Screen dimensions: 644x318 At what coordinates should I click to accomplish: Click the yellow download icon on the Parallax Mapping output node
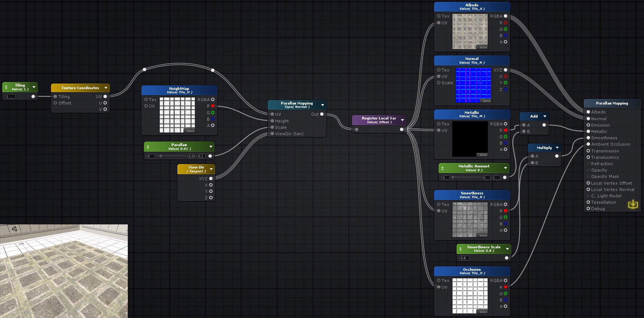[633, 204]
